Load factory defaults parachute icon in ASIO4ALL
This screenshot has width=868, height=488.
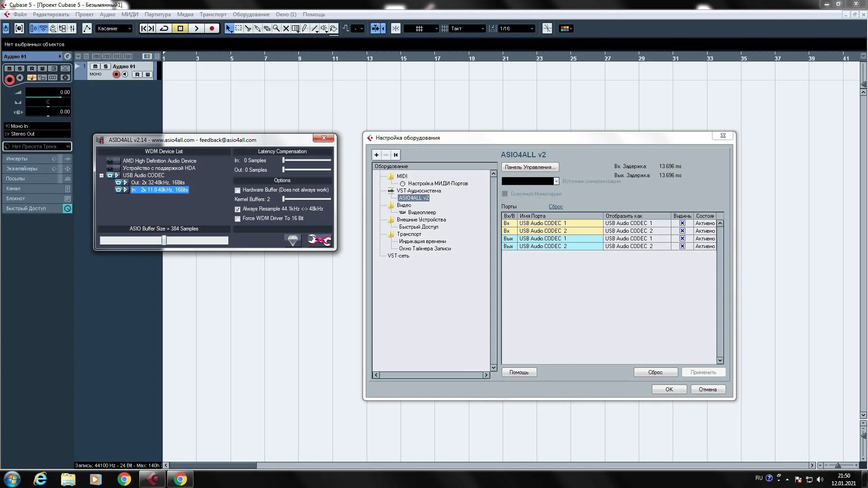point(293,240)
